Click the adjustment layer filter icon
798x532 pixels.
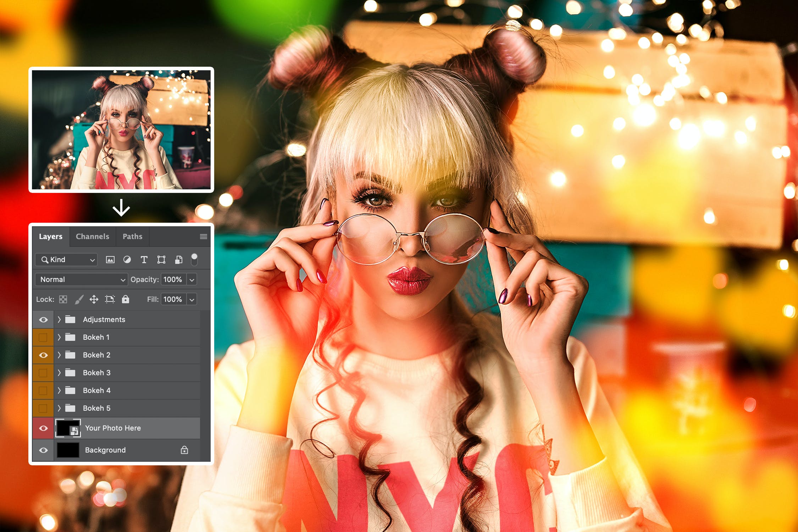point(127,260)
